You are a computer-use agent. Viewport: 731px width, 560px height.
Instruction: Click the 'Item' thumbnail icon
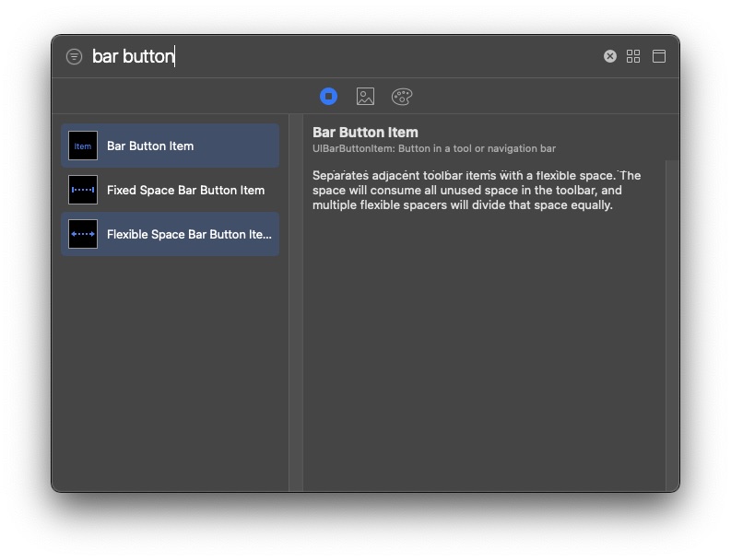click(x=83, y=146)
